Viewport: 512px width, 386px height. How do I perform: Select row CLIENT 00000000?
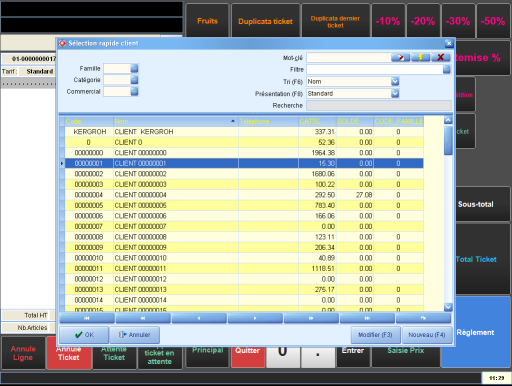(244, 153)
